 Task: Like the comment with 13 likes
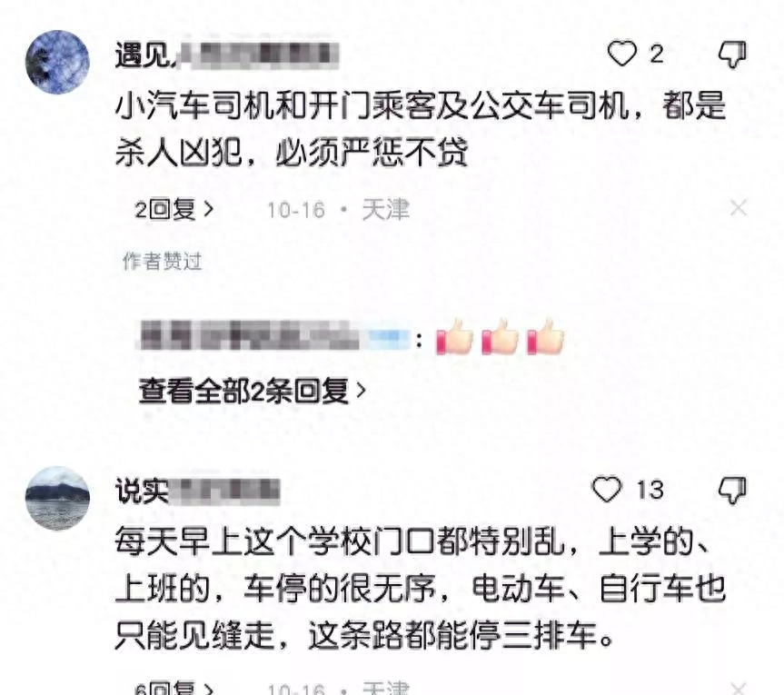point(606,489)
